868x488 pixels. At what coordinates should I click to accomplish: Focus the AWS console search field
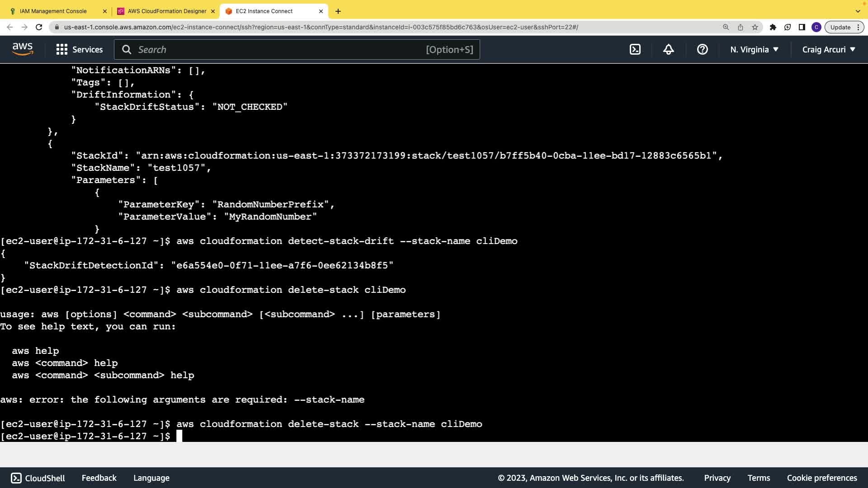280,50
